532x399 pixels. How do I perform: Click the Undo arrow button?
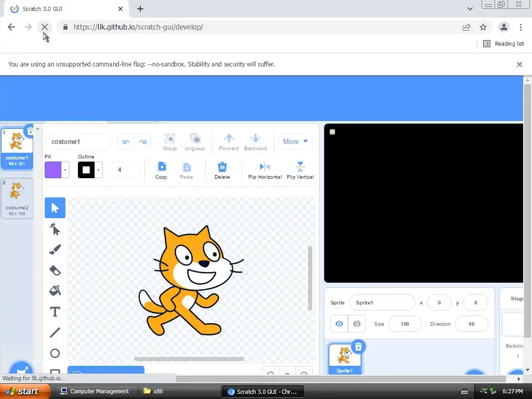126,142
